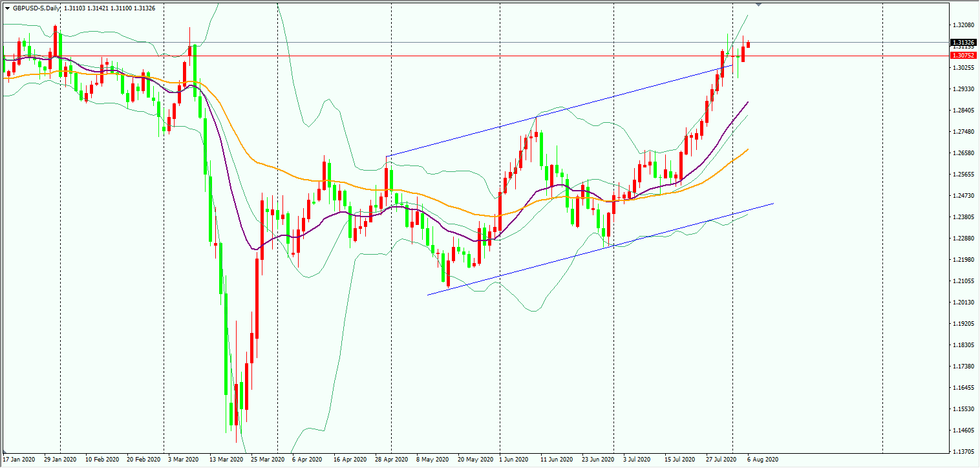Image resolution: width=980 pixels, height=468 pixels.
Task: Click the 16 Apr 2020 date label
Action: 350,460
